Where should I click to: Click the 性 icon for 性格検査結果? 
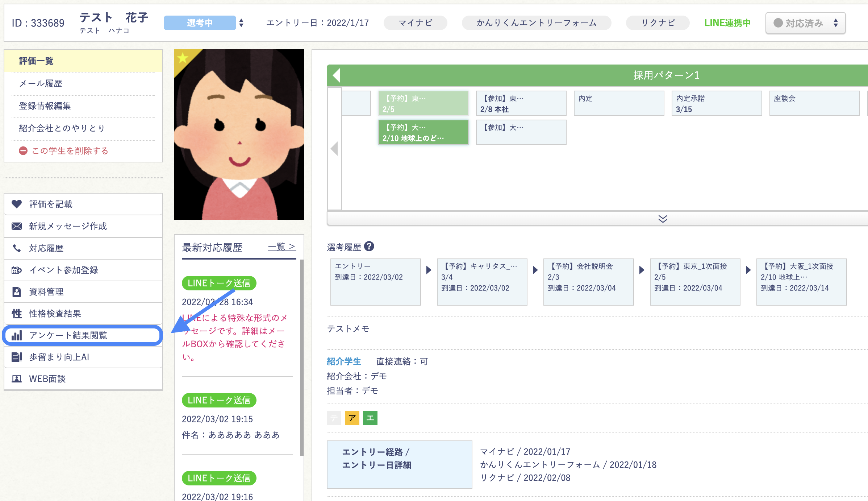[x=17, y=314]
